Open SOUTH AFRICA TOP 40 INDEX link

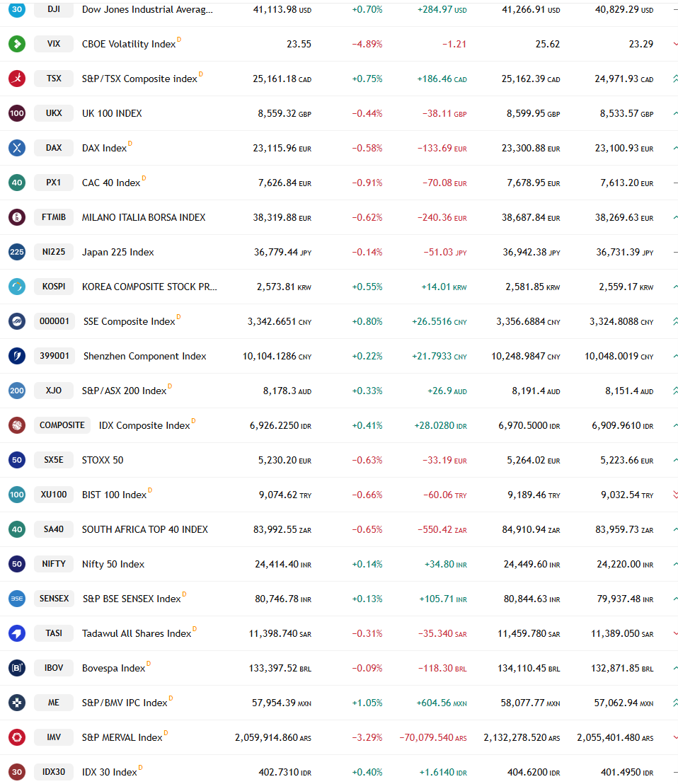145,529
